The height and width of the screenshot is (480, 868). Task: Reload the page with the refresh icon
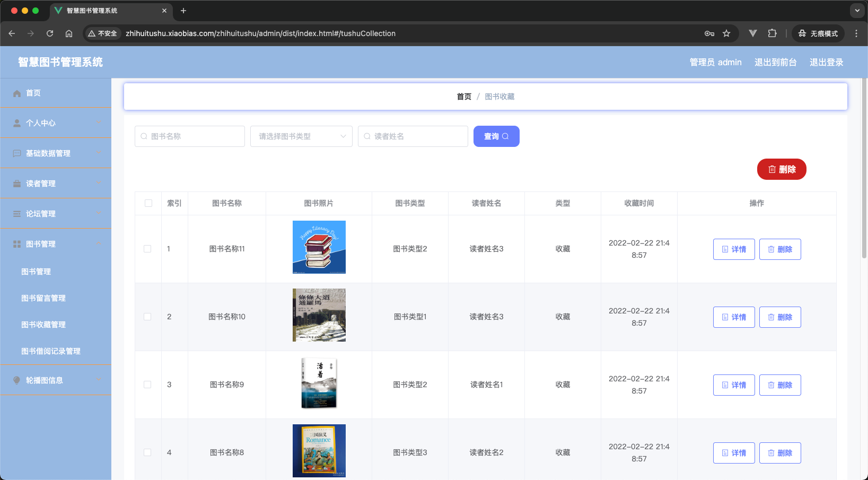[x=50, y=33]
